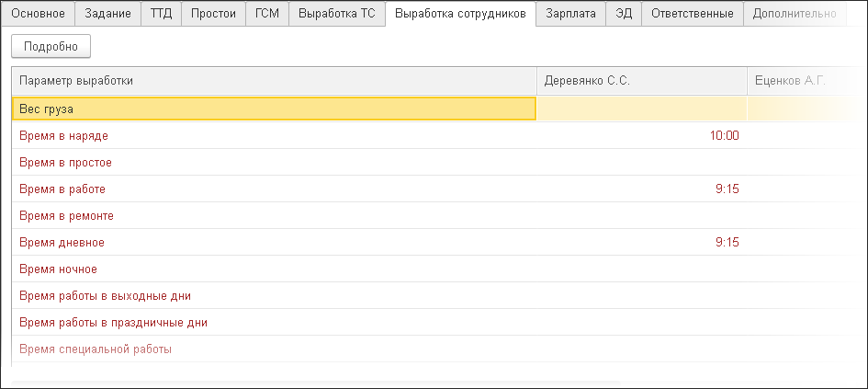Screen dimensions: 868x389
Task: Select the ЭД tab
Action: click(624, 14)
